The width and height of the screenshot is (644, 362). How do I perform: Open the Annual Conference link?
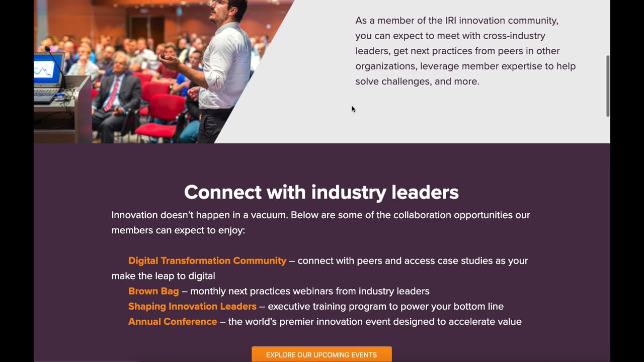[x=173, y=321]
